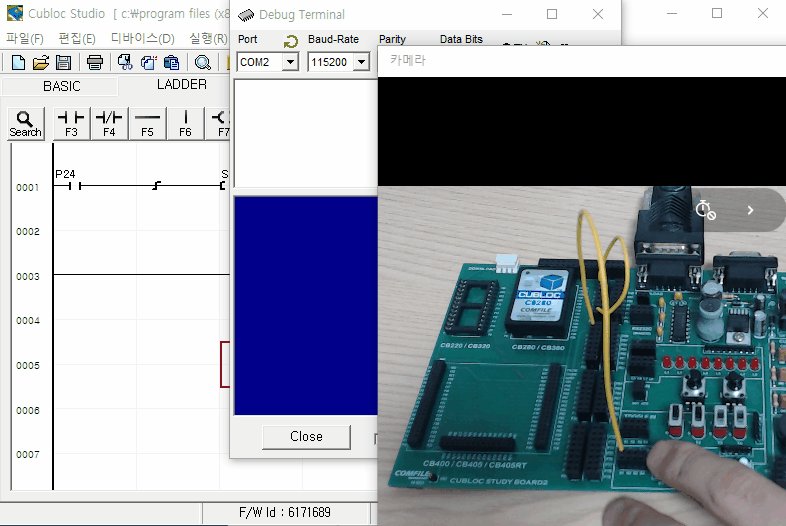Click the open folder icon
Viewport: 786px width, 526px height.
click(41, 62)
